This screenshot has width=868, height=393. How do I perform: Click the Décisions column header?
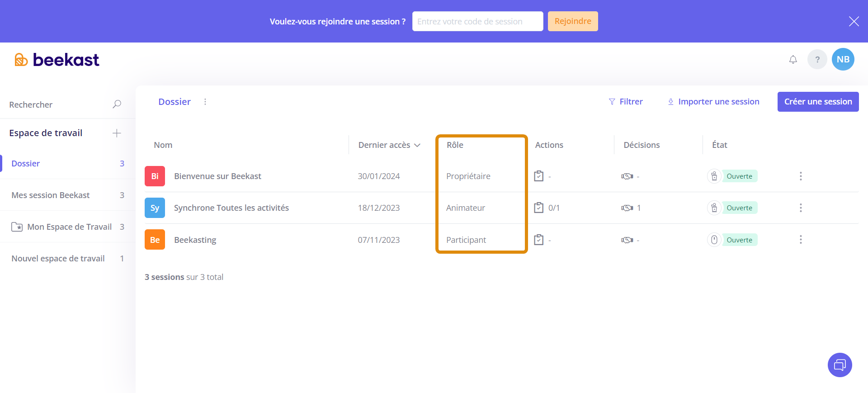(642, 145)
